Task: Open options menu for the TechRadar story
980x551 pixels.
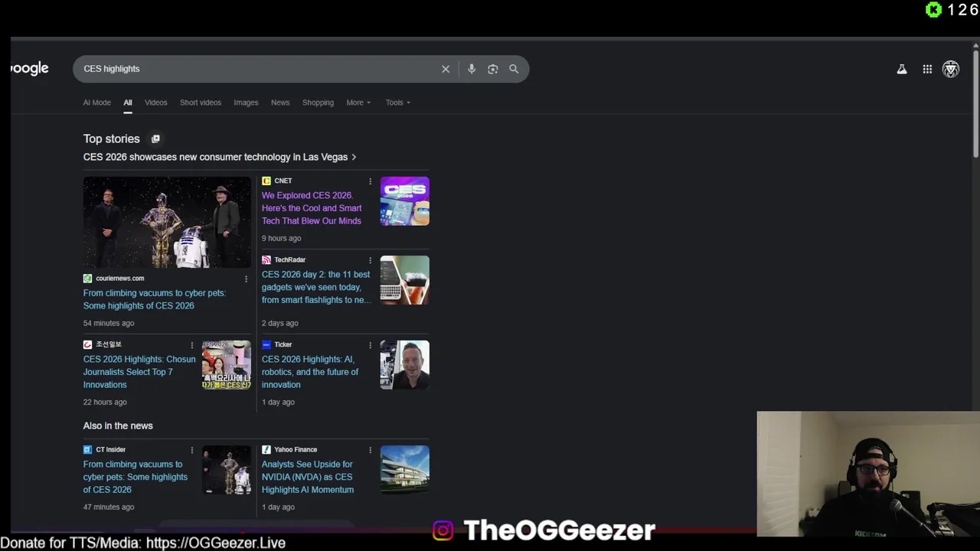Action: coord(371,260)
